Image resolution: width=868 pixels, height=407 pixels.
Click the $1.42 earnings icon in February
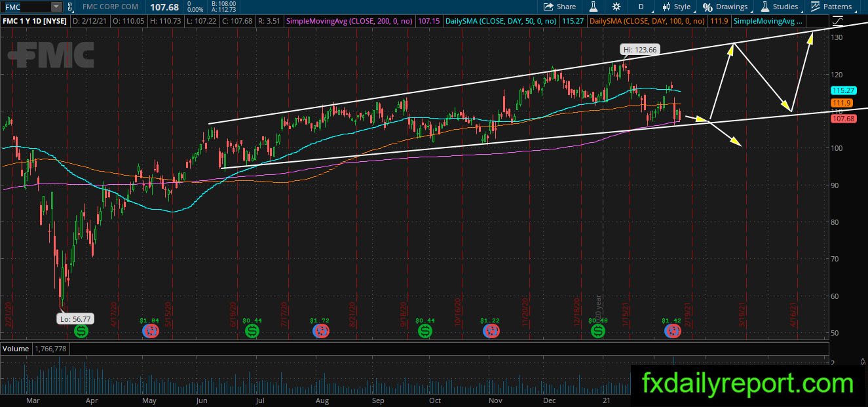point(672,331)
